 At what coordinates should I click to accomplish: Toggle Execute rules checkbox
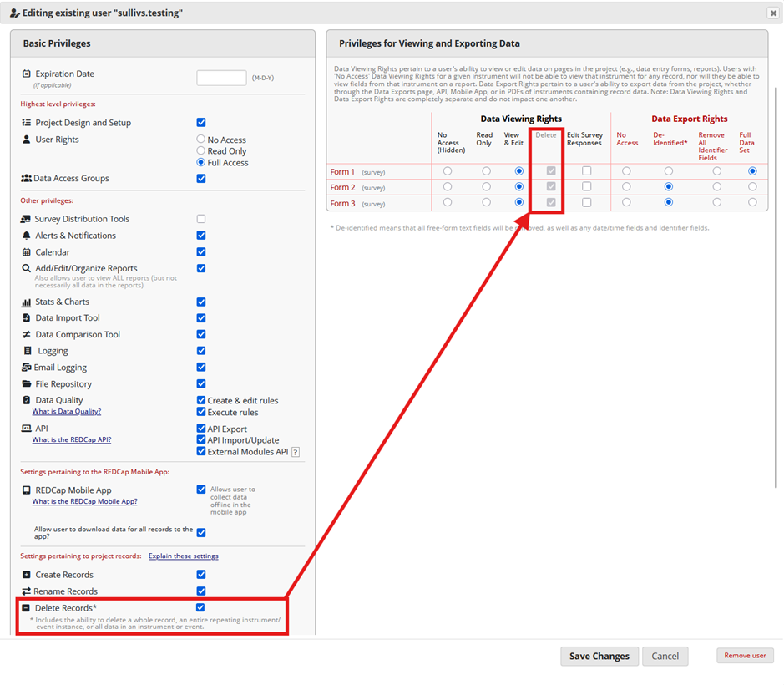pos(201,411)
